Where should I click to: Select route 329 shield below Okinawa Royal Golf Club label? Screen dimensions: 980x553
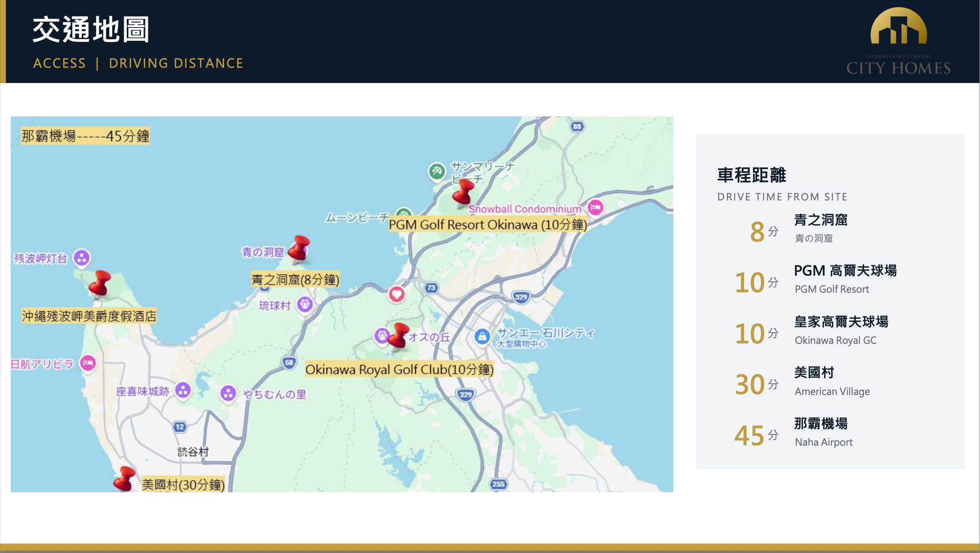pyautogui.click(x=465, y=394)
